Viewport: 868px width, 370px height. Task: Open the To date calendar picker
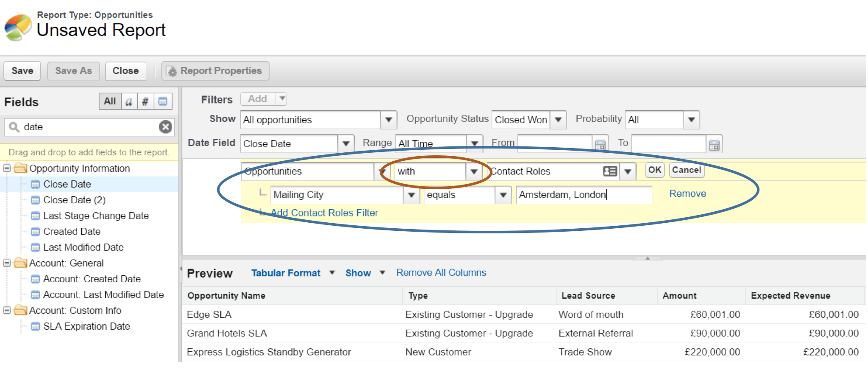coord(714,144)
